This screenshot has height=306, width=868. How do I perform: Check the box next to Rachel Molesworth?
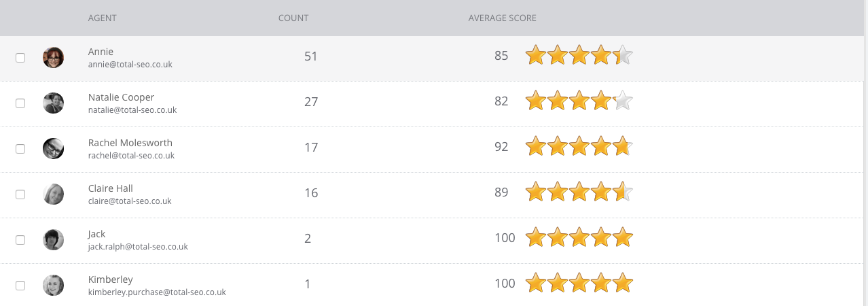(20, 149)
